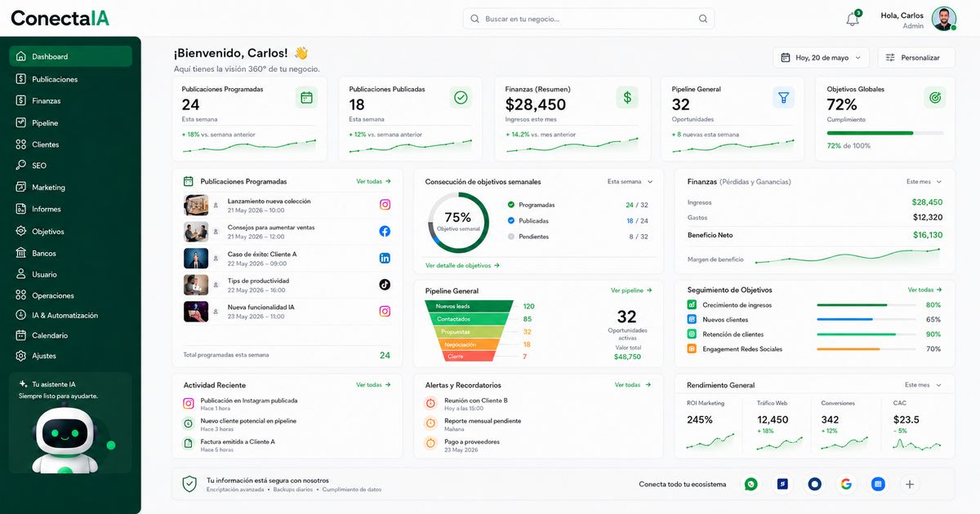980x514 pixels.
Task: Open Carlos's profile avatar
Action: pos(943,19)
